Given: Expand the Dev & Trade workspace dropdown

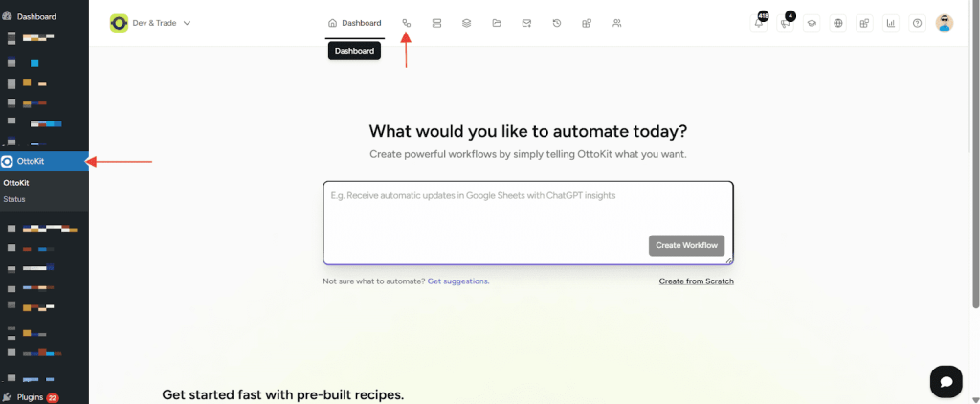Looking at the screenshot, I should 151,23.
